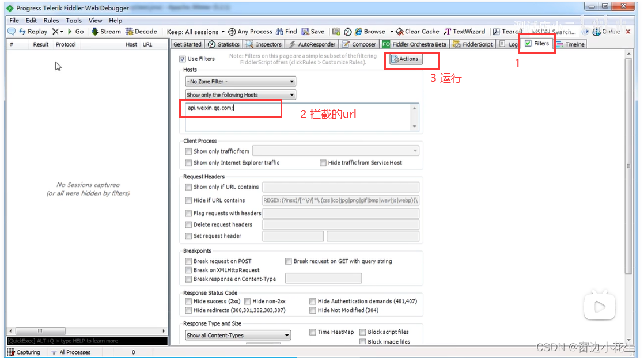Viewport: 644px width, 358px height.
Task: Open Show only the following Hosts dropdown
Action: pos(240,95)
